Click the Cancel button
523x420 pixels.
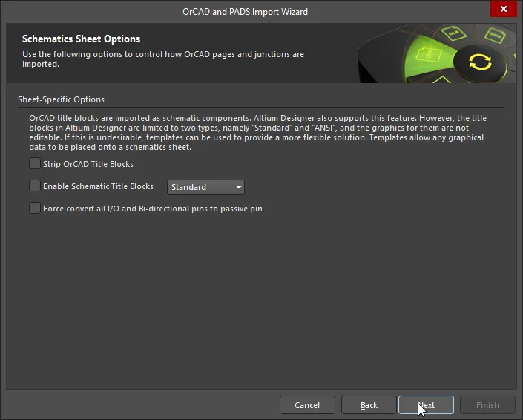pyautogui.click(x=307, y=405)
